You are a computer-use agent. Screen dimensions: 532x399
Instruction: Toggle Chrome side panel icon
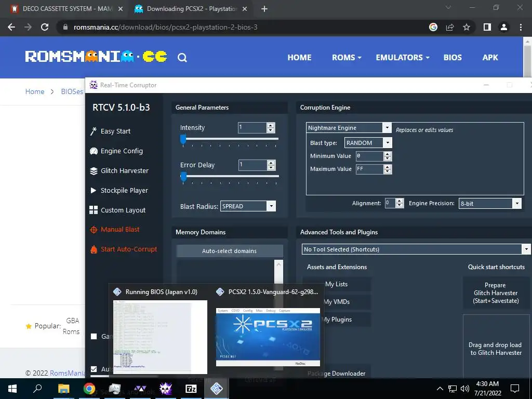[487, 27]
